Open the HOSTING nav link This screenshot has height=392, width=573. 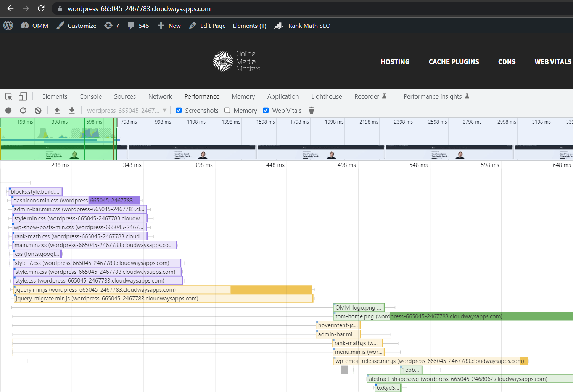(x=395, y=62)
